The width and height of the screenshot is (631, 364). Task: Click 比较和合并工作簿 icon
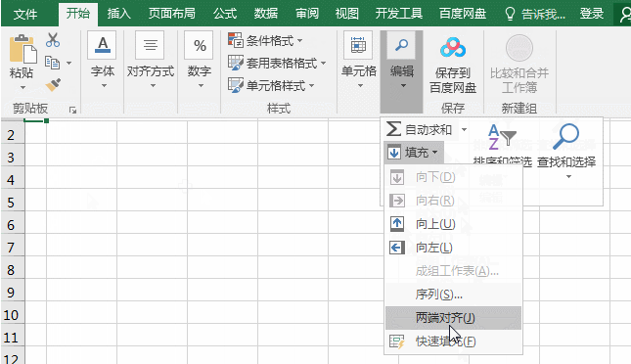[x=519, y=48]
